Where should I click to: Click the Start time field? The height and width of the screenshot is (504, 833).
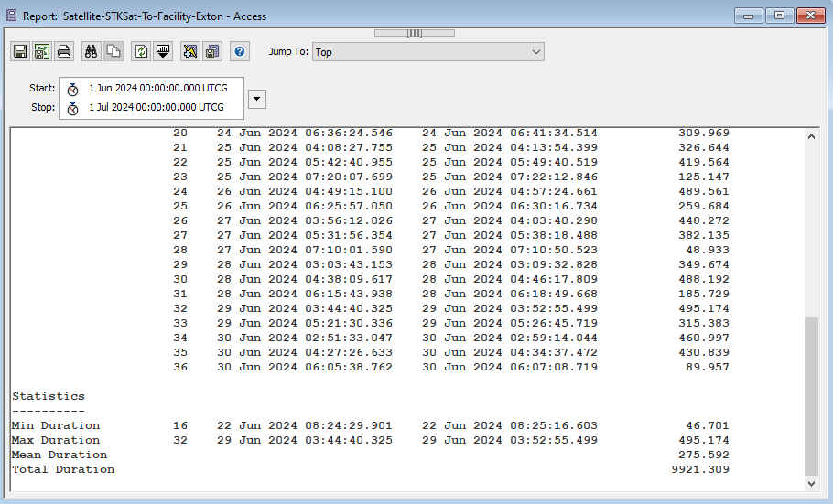156,88
